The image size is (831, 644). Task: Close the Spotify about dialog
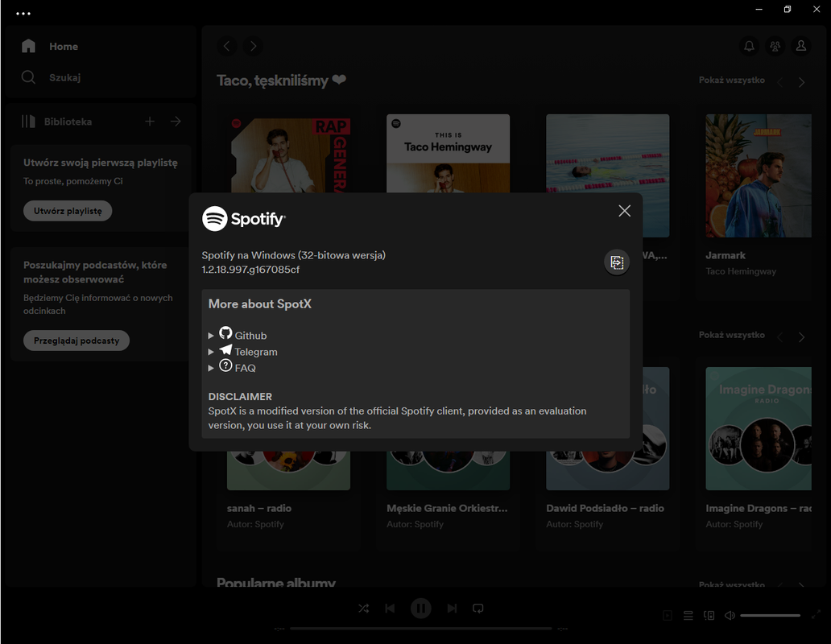624,211
